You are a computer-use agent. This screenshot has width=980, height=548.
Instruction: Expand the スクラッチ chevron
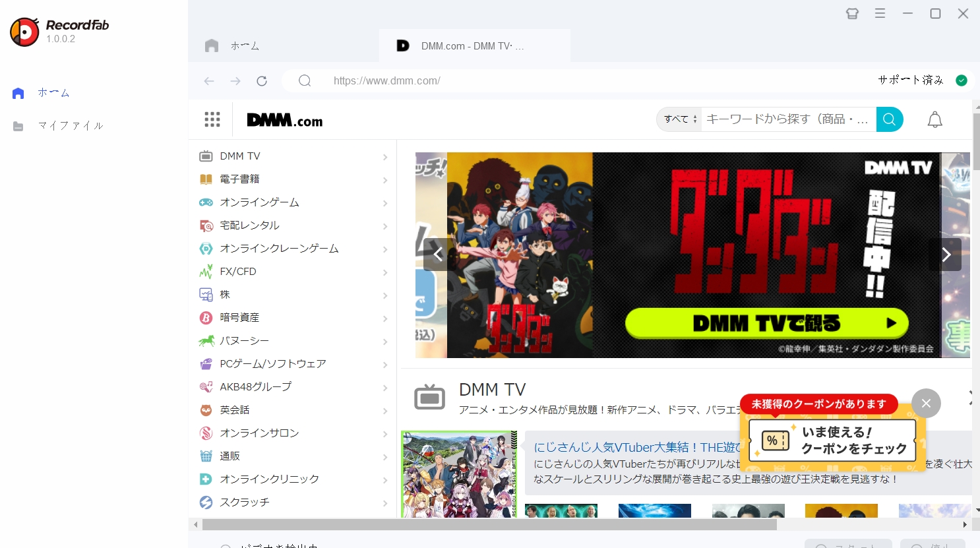tap(385, 503)
